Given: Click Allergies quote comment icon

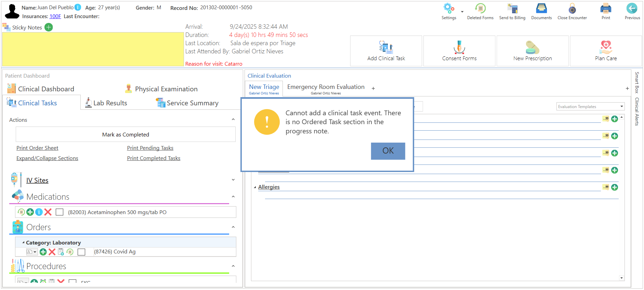Looking at the screenshot, I should 606,187.
